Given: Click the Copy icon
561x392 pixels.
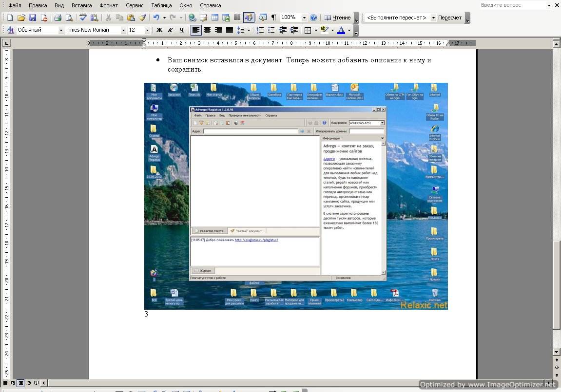Looking at the screenshot, I should [119, 18].
